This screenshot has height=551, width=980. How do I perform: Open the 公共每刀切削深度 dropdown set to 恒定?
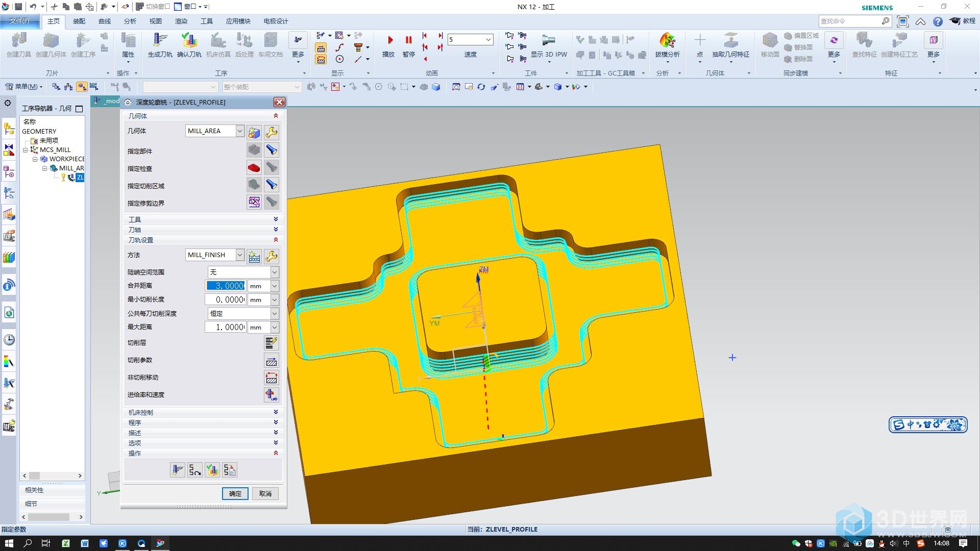[x=274, y=313]
